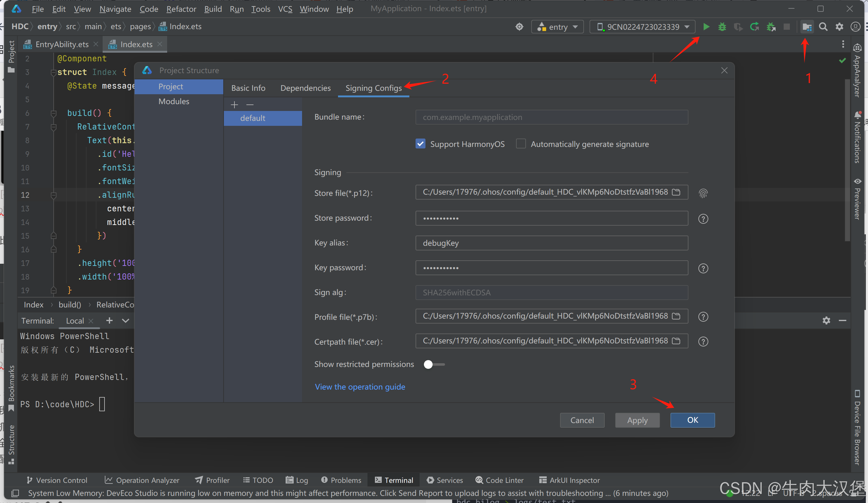Close the Index.ets editor tab

tap(159, 44)
